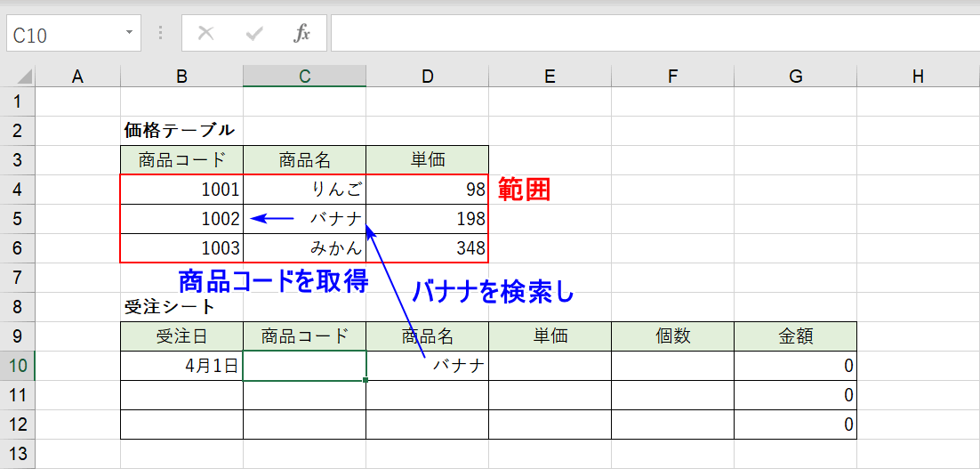This screenshot has width=980, height=469.
Task: Click the cell containing りんご
Action: pos(304,189)
